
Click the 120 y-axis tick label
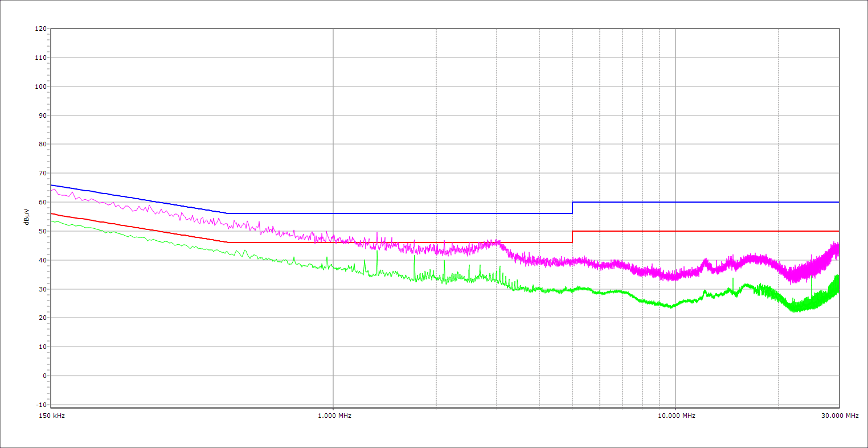tap(40, 29)
